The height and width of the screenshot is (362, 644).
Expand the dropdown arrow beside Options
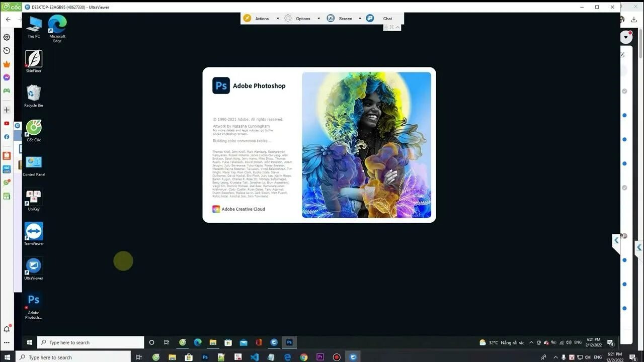click(x=318, y=19)
